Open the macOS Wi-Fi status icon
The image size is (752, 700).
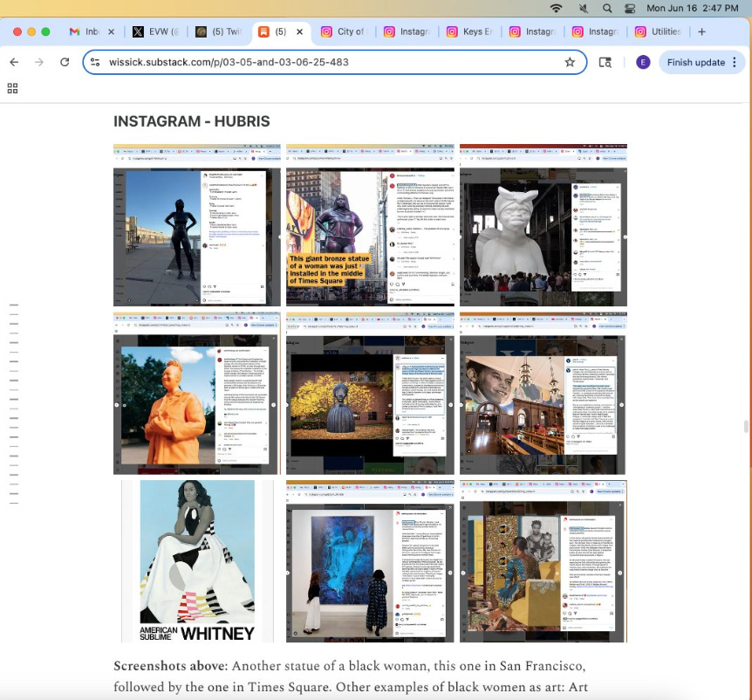pyautogui.click(x=556, y=8)
